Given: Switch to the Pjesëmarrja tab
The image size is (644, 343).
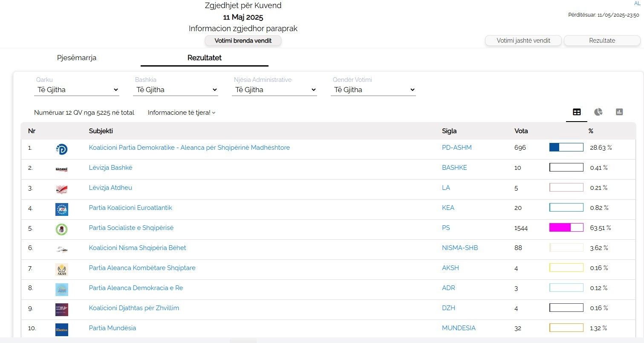Looking at the screenshot, I should pyautogui.click(x=77, y=58).
